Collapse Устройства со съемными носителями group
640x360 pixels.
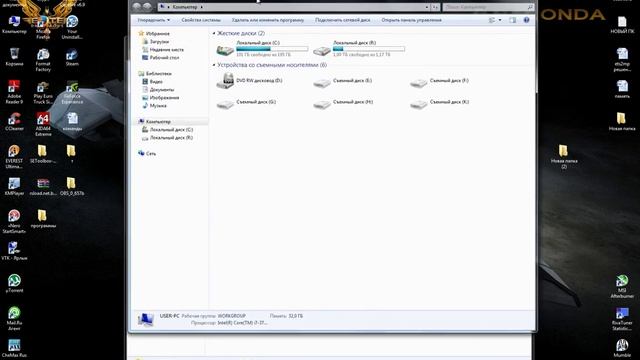(214, 65)
